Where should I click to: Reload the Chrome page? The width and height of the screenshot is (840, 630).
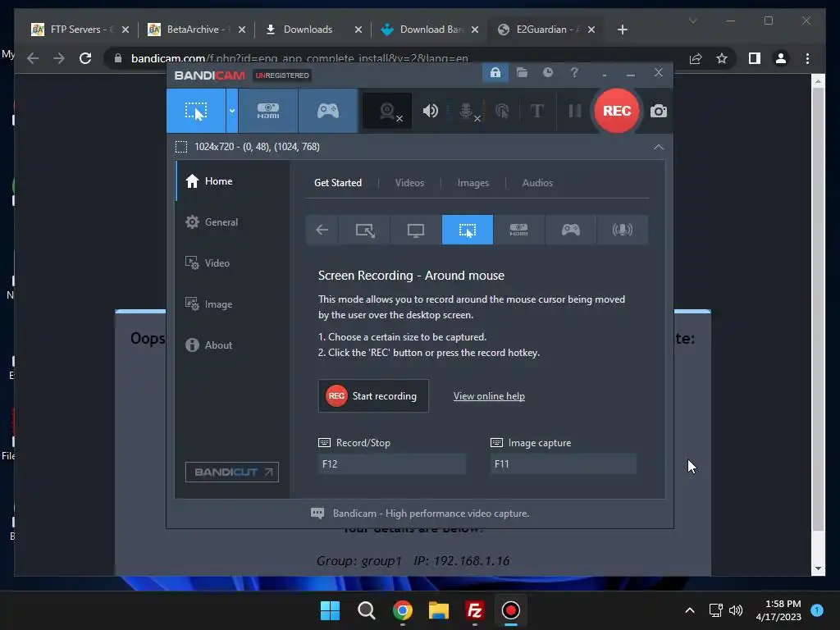point(85,58)
